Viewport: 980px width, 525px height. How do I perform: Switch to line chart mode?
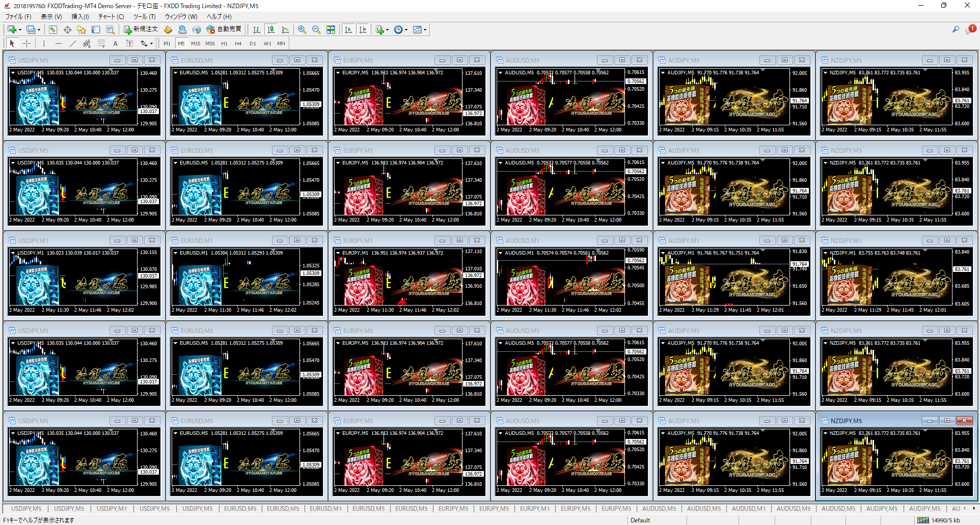pyautogui.click(x=285, y=30)
